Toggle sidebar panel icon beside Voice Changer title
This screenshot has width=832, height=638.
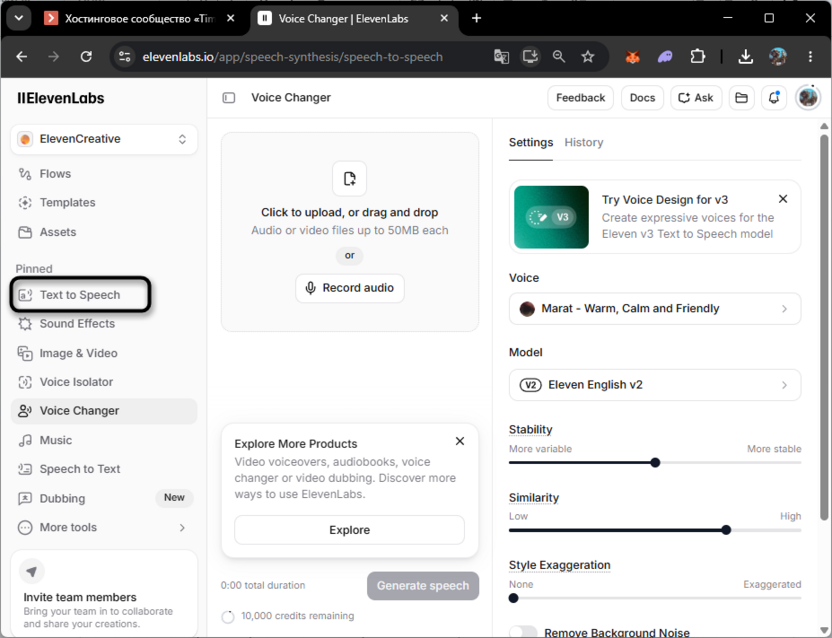(229, 98)
